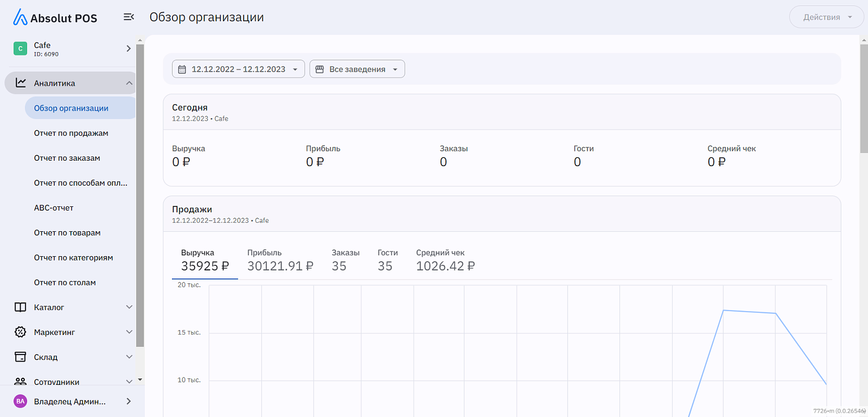Viewport: 868px width, 417px height.
Task: Expand the Сотрудники section chevron
Action: click(x=129, y=381)
